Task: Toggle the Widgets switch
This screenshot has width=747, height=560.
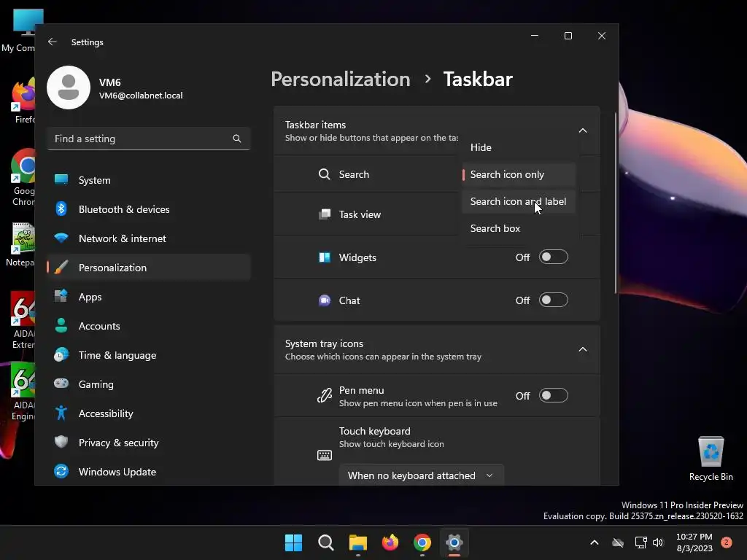Action: 553,257
